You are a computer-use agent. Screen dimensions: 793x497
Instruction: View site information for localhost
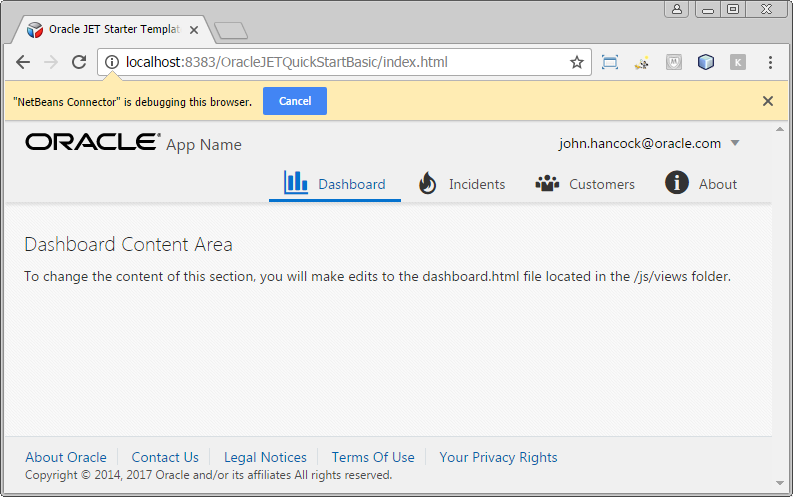point(112,62)
